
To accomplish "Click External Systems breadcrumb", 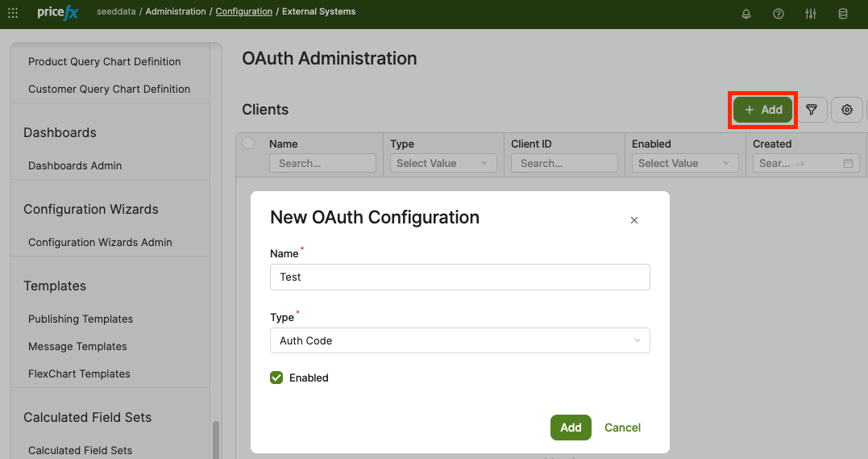I will point(319,11).
